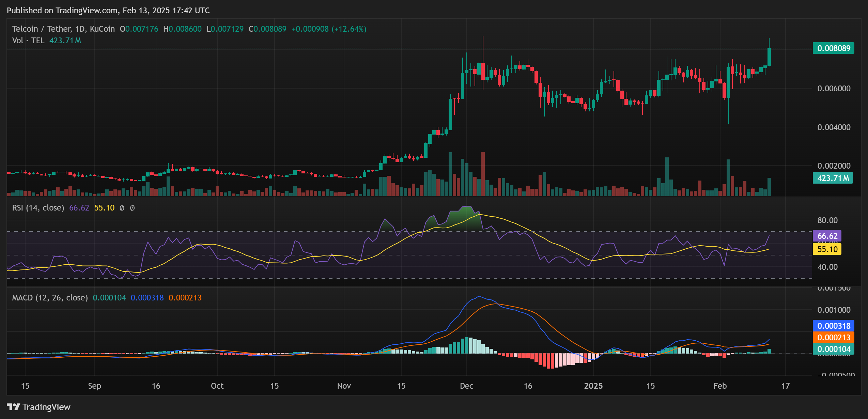Open the Telcoin / Tether symbol name
Viewport: 868px width, 419px height.
point(41,29)
